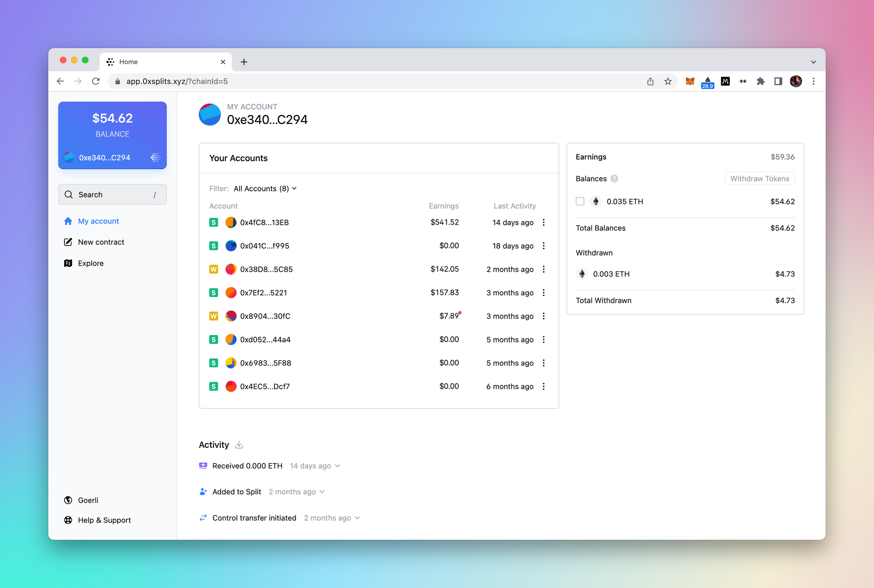Open three-dot menu for 0x8904...30fC

[x=544, y=316]
